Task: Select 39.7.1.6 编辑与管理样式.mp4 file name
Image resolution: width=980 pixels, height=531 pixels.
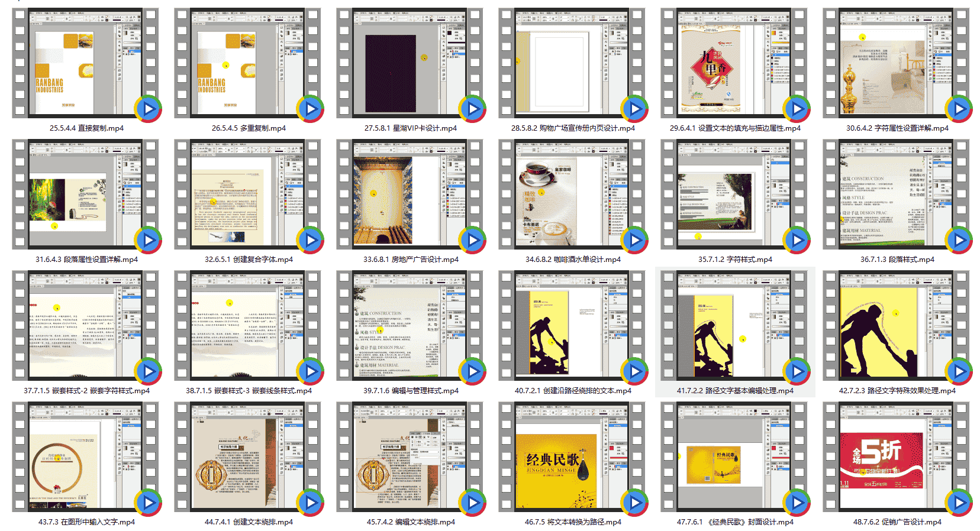Action: (411, 390)
